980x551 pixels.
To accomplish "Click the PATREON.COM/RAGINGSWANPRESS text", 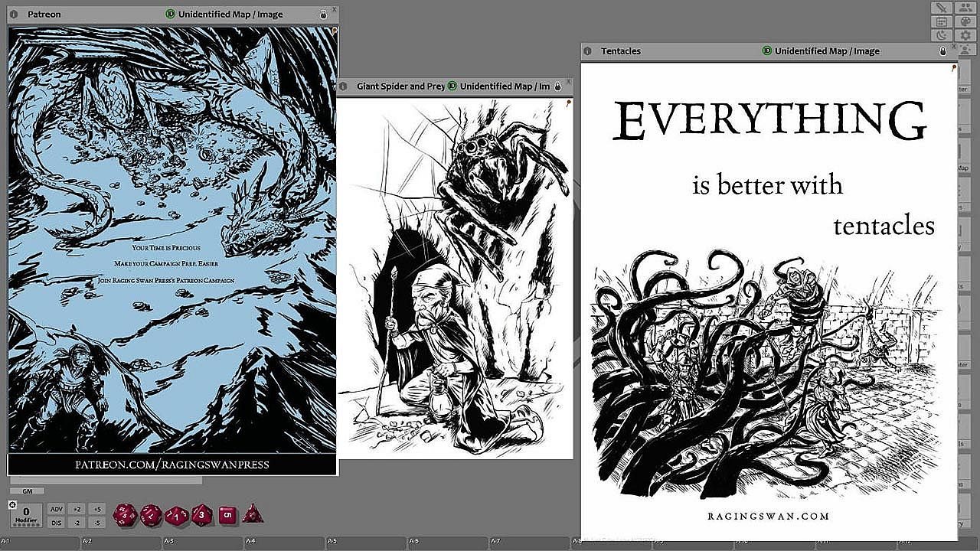I will pos(171,465).
